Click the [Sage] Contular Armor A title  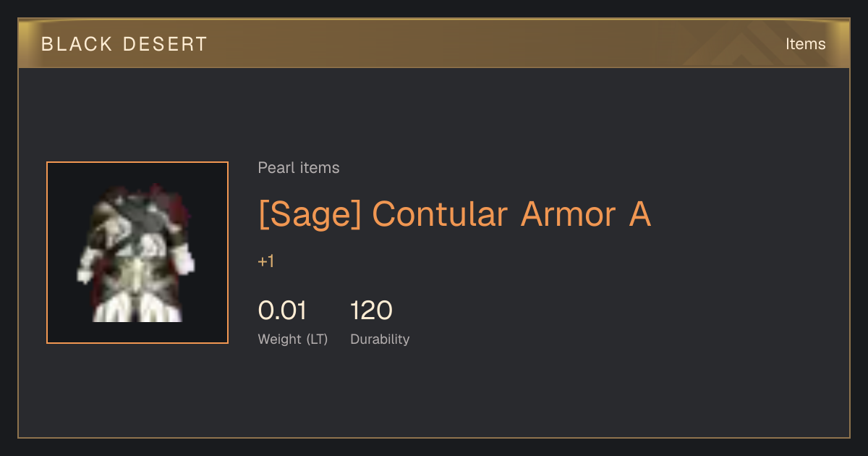(454, 214)
